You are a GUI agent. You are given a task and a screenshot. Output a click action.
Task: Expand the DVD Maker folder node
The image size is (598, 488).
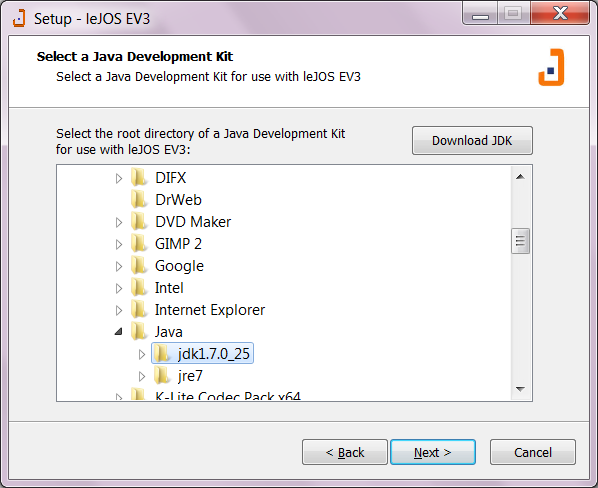point(119,222)
